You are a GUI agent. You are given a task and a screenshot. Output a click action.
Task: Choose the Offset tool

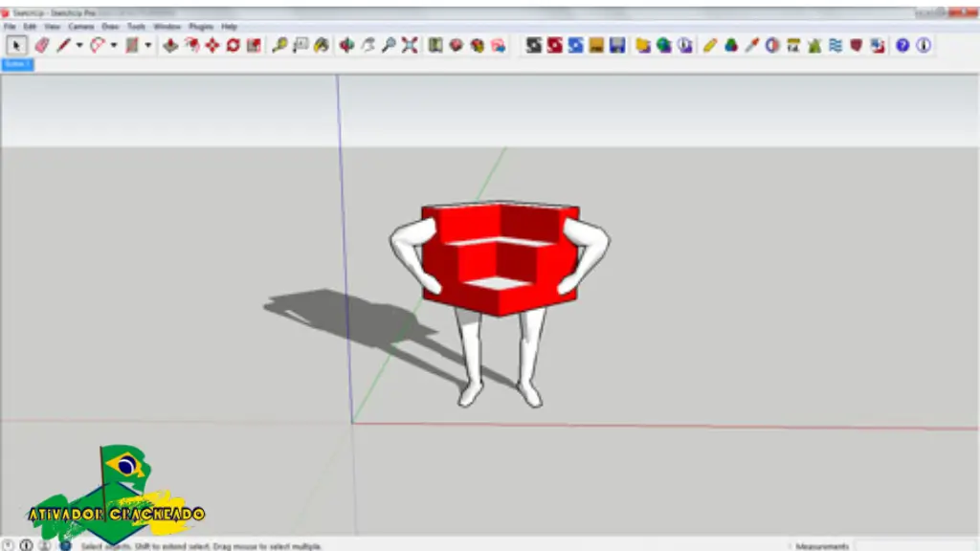click(x=191, y=45)
